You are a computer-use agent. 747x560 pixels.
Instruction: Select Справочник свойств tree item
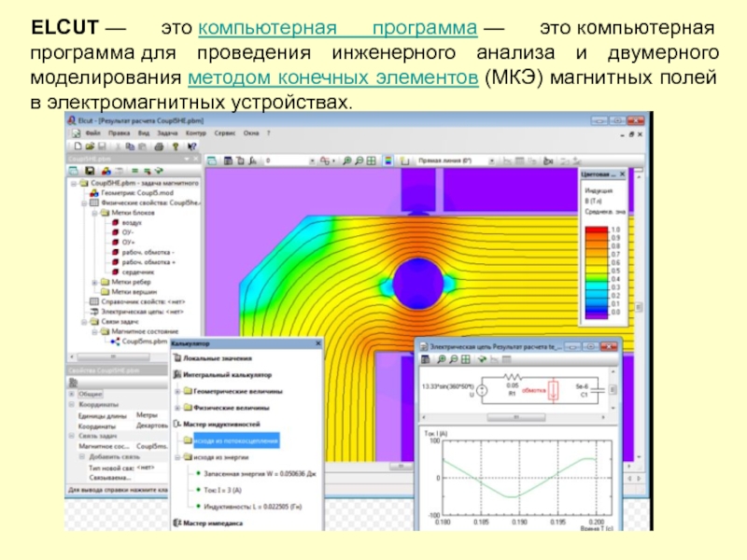143,301
